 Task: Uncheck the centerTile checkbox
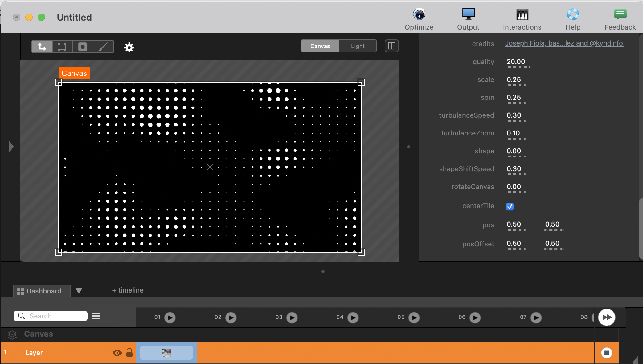pos(510,206)
